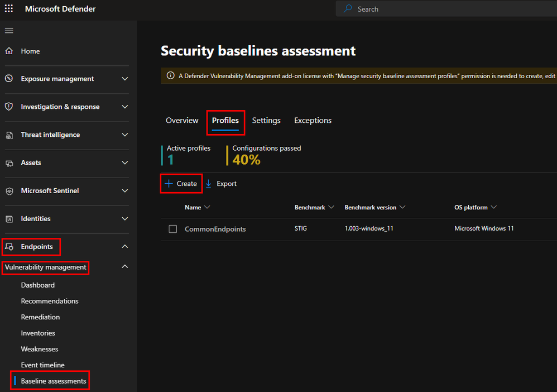Screen dimensions: 557x392
Task: Collapse navigation with the hamburger icon
Action: click(x=9, y=31)
